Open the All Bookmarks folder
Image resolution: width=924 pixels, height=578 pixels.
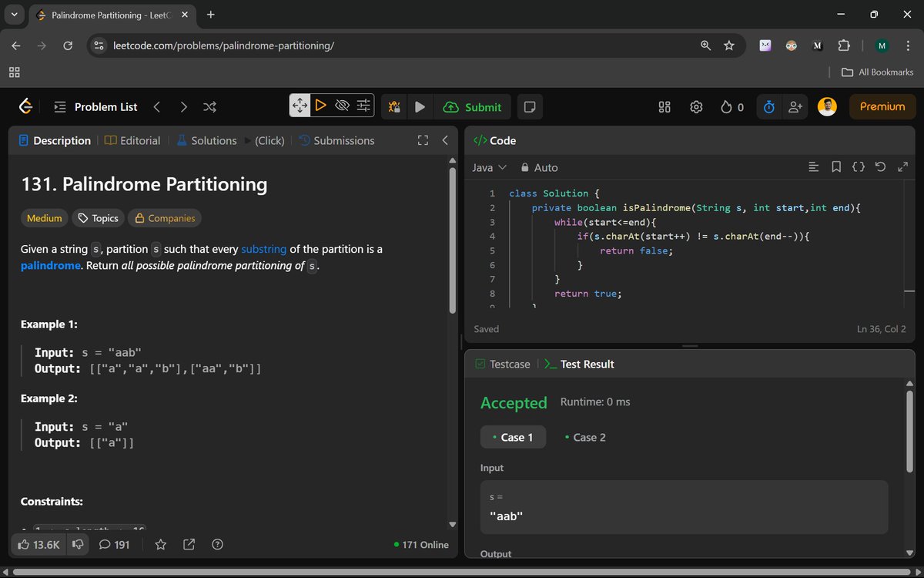(x=878, y=72)
